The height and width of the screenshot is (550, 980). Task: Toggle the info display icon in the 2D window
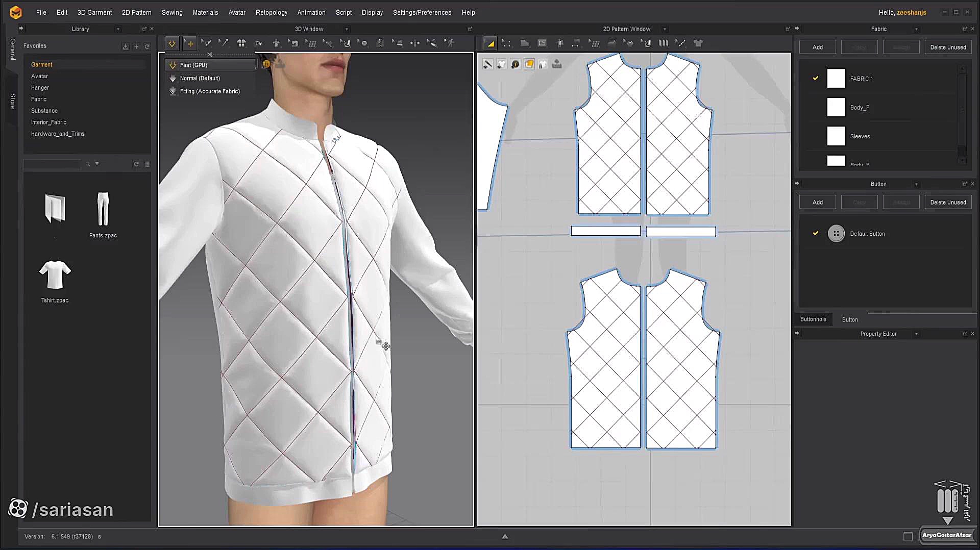click(515, 64)
